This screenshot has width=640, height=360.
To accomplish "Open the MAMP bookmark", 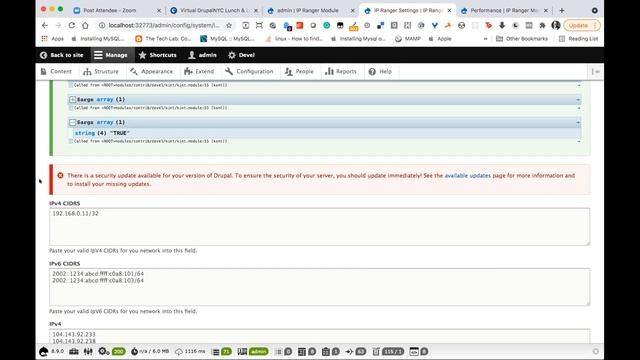I will 407,39.
